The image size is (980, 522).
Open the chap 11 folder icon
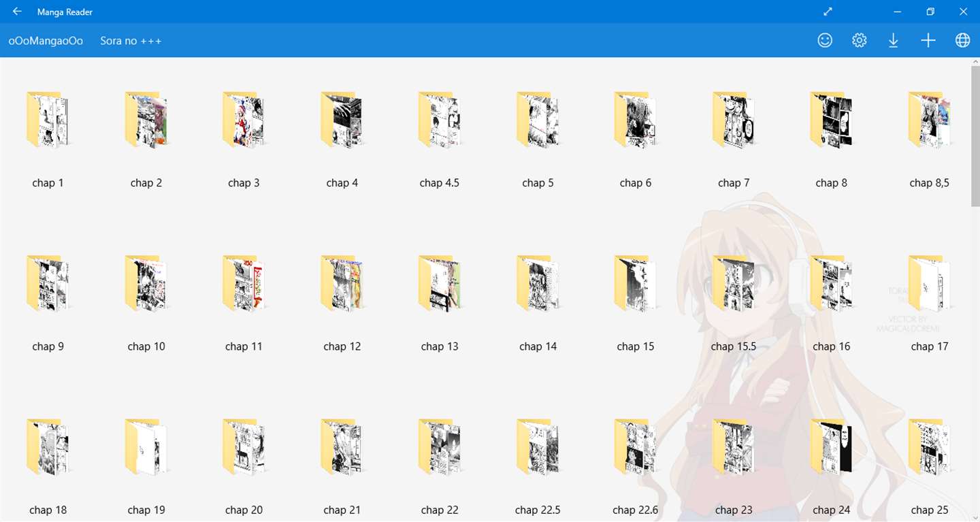[x=244, y=284]
